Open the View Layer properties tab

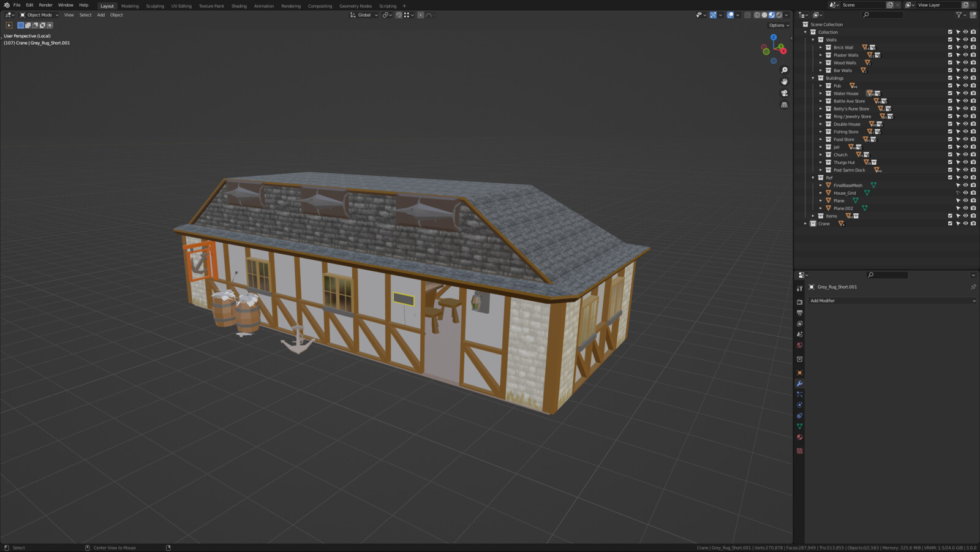(799, 323)
